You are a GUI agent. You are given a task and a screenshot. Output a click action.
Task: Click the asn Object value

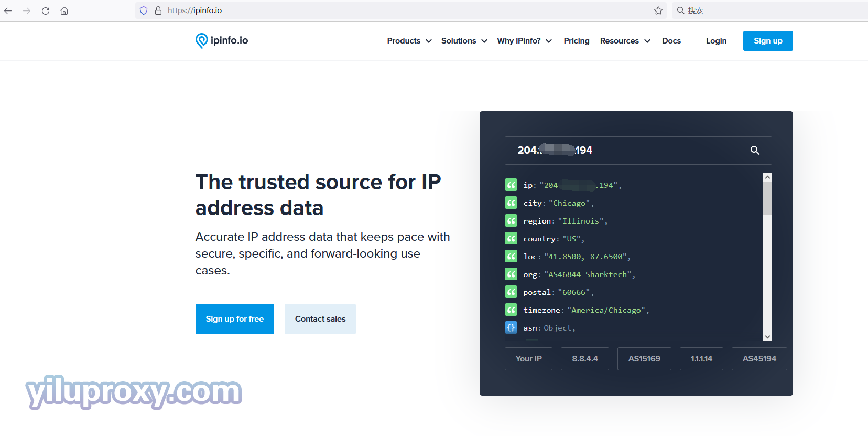[558, 328]
